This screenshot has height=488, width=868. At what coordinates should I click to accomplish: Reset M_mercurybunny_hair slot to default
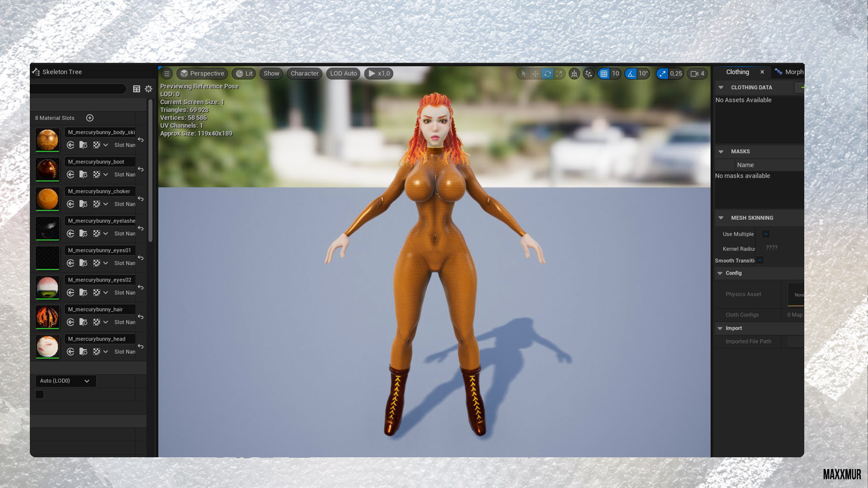141,317
